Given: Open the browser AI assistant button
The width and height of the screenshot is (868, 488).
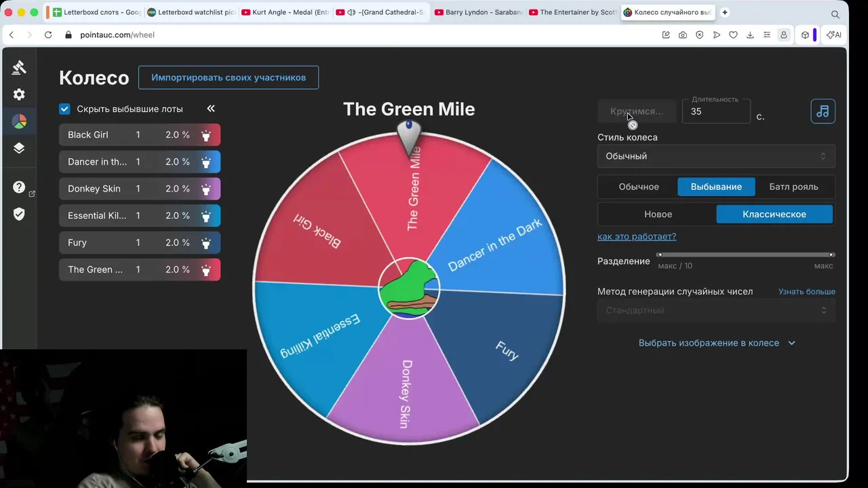Looking at the screenshot, I should (834, 35).
